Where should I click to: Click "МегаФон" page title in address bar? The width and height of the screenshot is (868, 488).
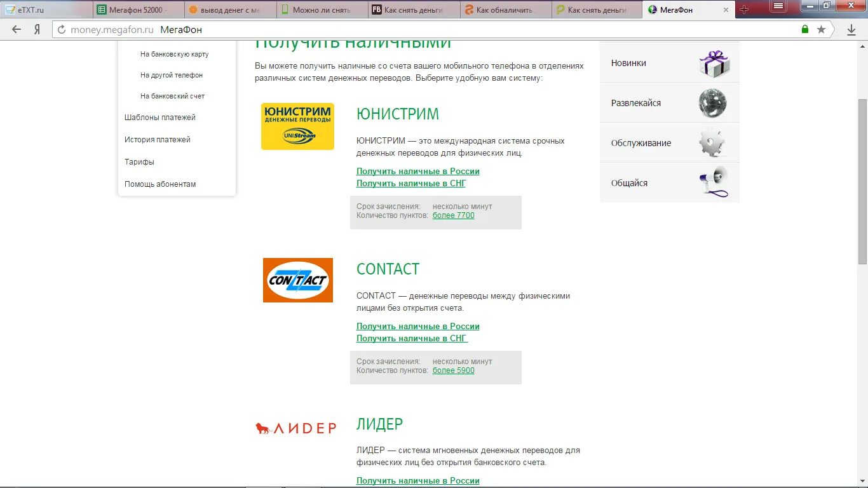181,30
